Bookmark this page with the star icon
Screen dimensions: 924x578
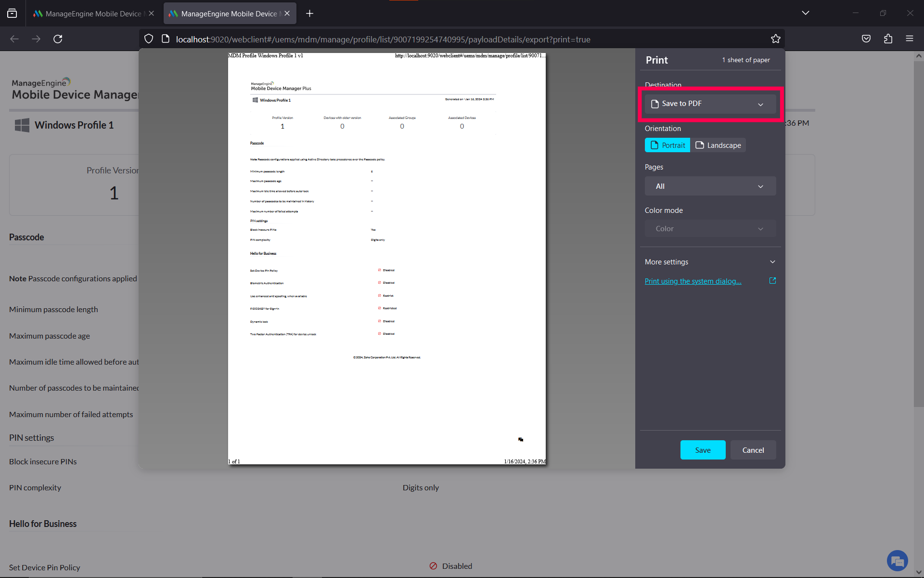775,39
